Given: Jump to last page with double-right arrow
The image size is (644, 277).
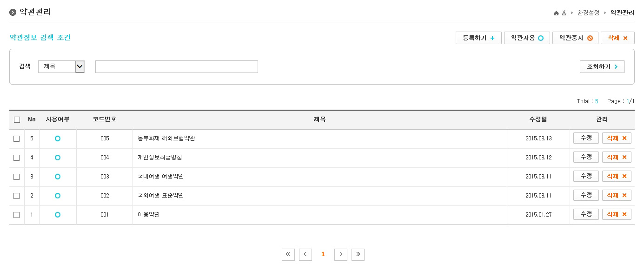Looking at the screenshot, I should point(358,254).
